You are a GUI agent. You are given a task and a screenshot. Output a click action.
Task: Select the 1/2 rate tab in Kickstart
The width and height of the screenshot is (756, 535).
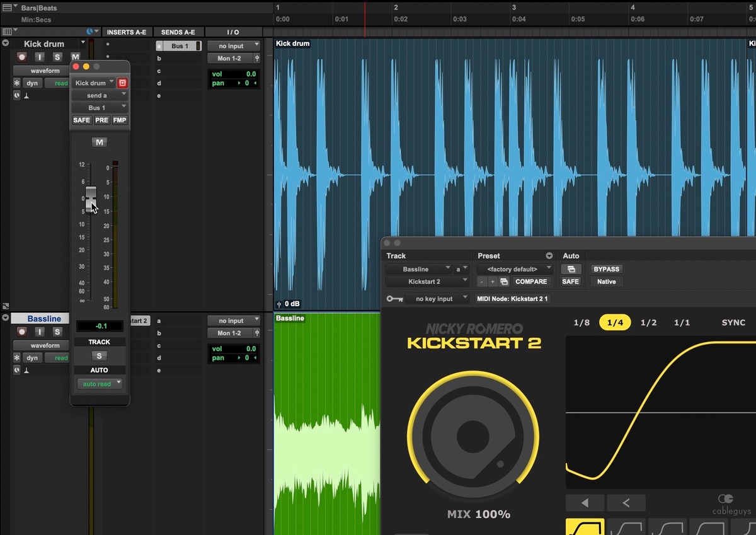coord(648,323)
